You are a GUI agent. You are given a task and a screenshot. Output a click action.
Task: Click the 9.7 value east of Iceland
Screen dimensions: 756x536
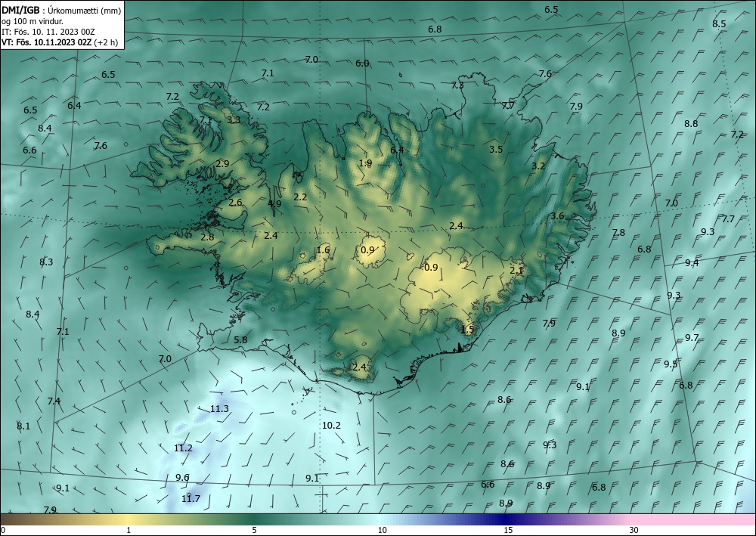[692, 338]
